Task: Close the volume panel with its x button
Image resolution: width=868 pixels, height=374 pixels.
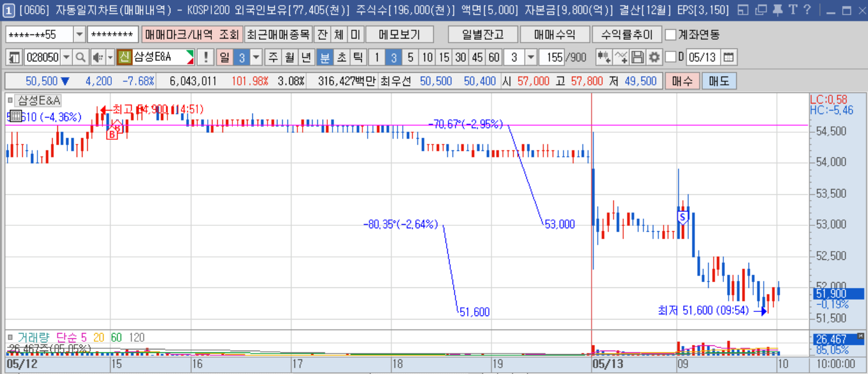Action: tap(860, 337)
